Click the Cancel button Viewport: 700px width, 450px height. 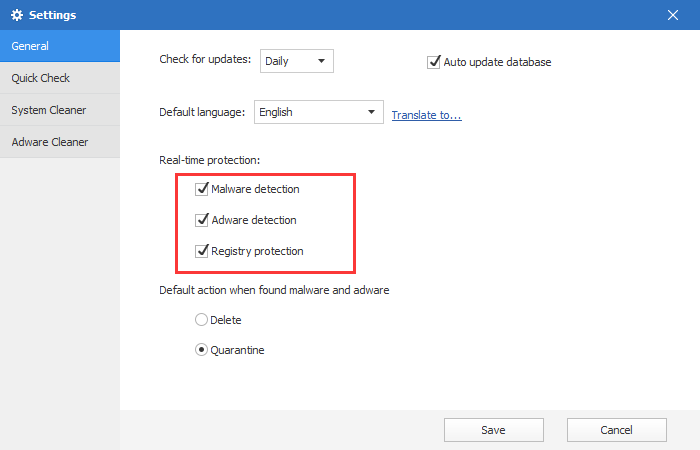click(616, 430)
